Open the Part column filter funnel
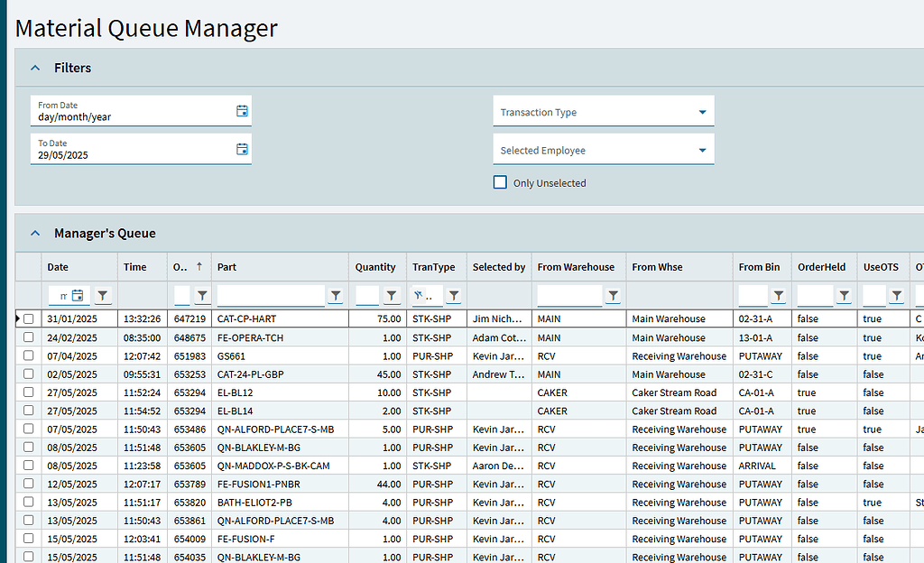This screenshot has height=563, width=924. (x=335, y=295)
